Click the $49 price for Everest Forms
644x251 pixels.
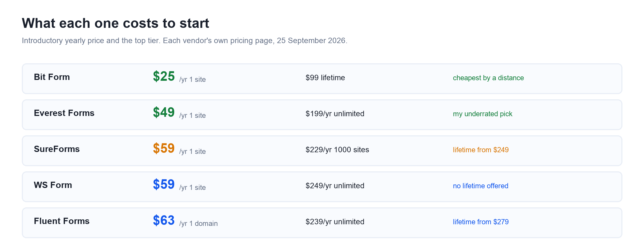164,112
